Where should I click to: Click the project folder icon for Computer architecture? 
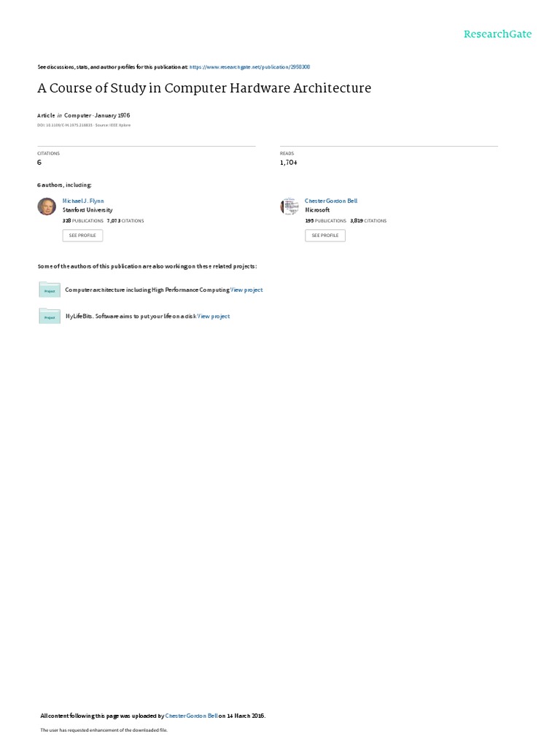(50, 290)
